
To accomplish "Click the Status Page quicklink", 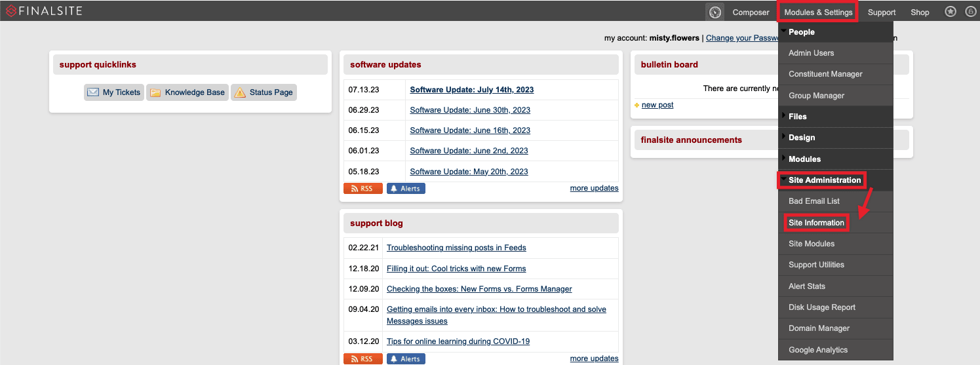I will 264,92.
